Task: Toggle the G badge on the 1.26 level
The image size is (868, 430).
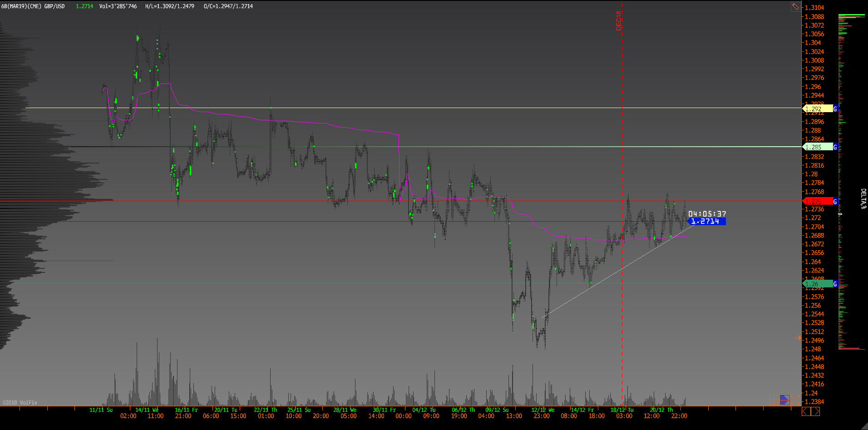Action: (835, 284)
